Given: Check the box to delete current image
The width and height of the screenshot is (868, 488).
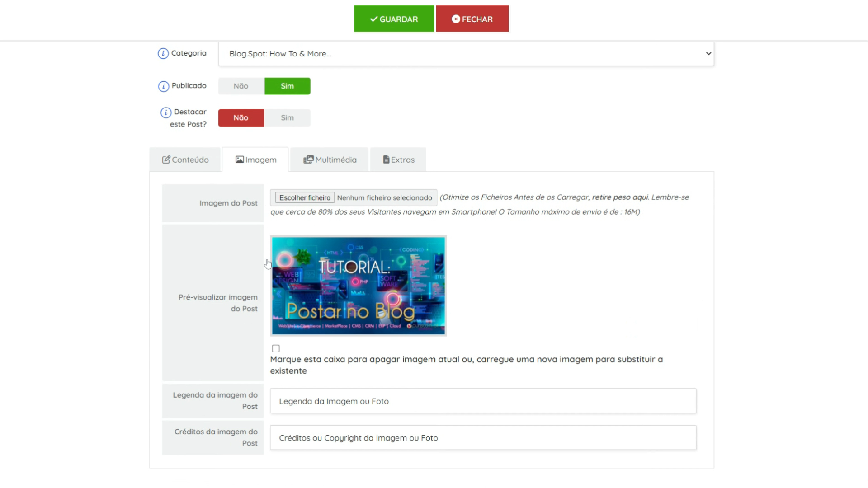Looking at the screenshot, I should pyautogui.click(x=276, y=348).
